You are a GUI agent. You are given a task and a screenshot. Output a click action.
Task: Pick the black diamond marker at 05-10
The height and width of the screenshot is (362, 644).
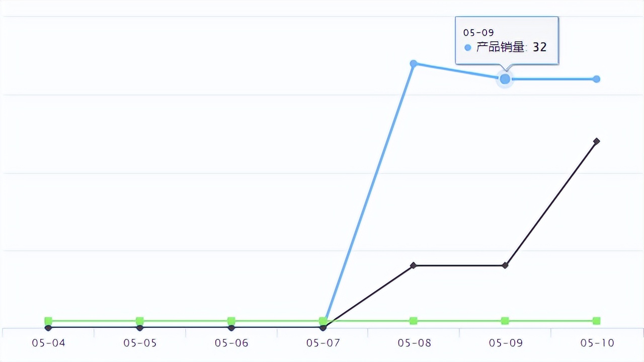pyautogui.click(x=596, y=141)
